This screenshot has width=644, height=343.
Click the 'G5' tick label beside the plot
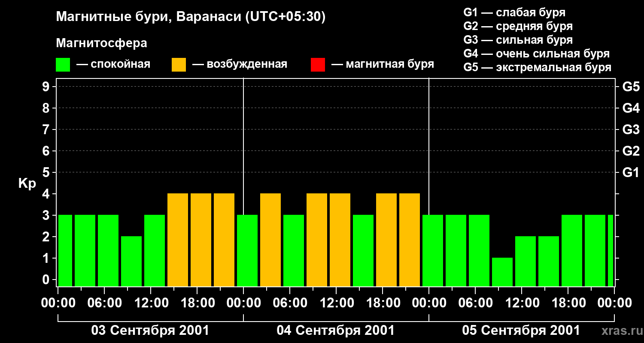pos(631,87)
